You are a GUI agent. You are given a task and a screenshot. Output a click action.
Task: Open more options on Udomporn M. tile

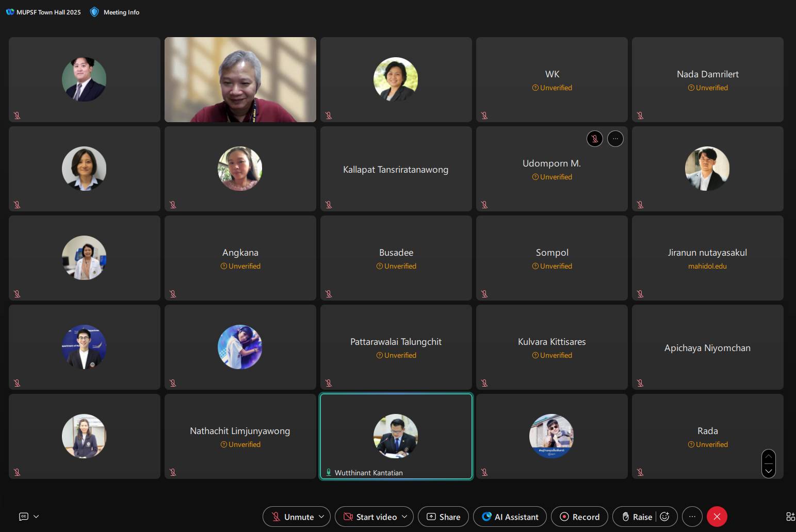click(x=615, y=139)
